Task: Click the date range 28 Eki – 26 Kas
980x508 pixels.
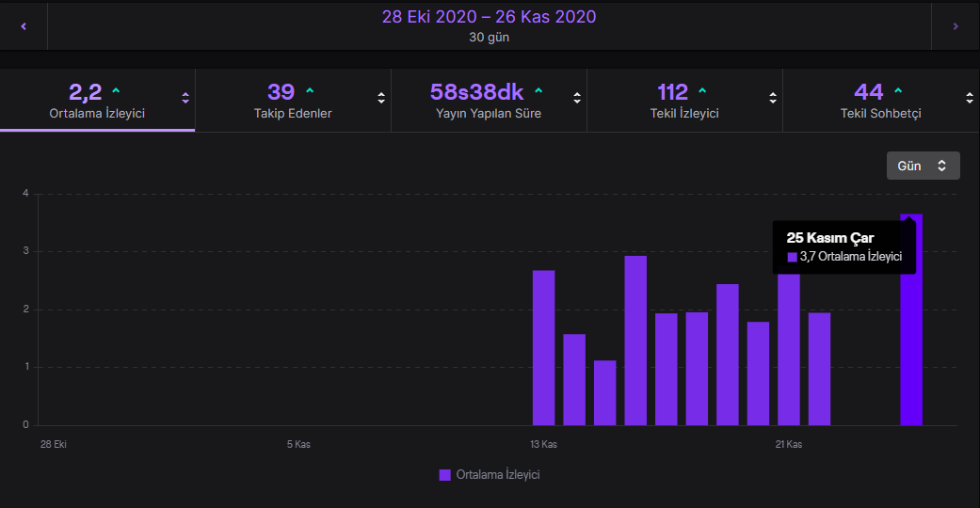Action: tap(489, 17)
